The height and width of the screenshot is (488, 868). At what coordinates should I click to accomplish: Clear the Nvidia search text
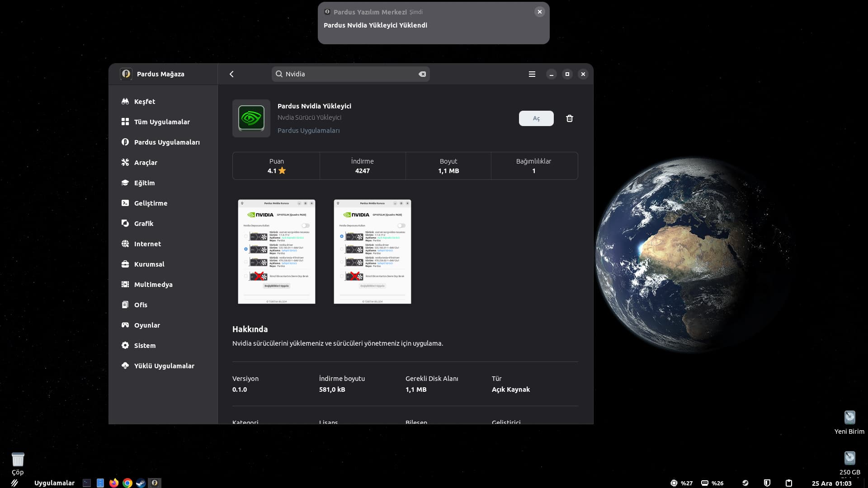click(422, 74)
